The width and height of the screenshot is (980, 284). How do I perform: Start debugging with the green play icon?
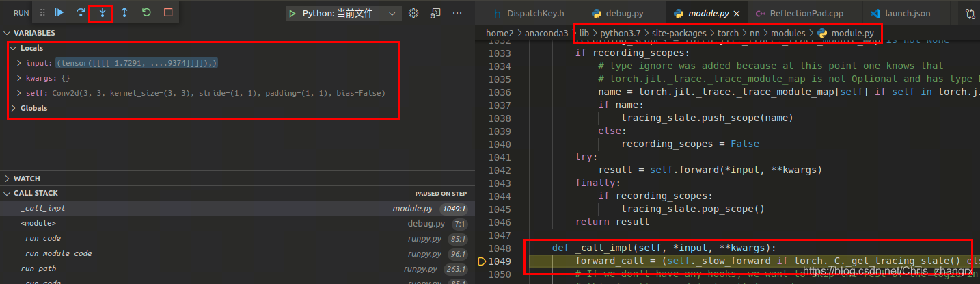(292, 13)
